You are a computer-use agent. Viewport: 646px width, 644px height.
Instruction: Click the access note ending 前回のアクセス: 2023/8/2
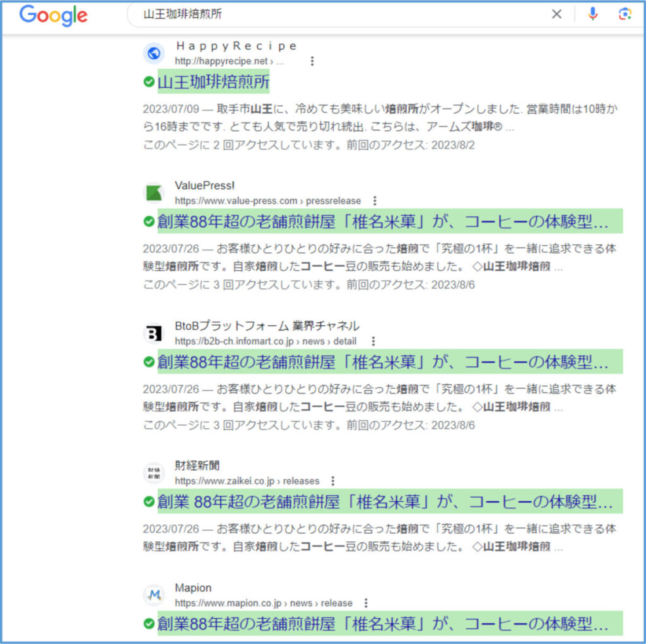(x=308, y=145)
